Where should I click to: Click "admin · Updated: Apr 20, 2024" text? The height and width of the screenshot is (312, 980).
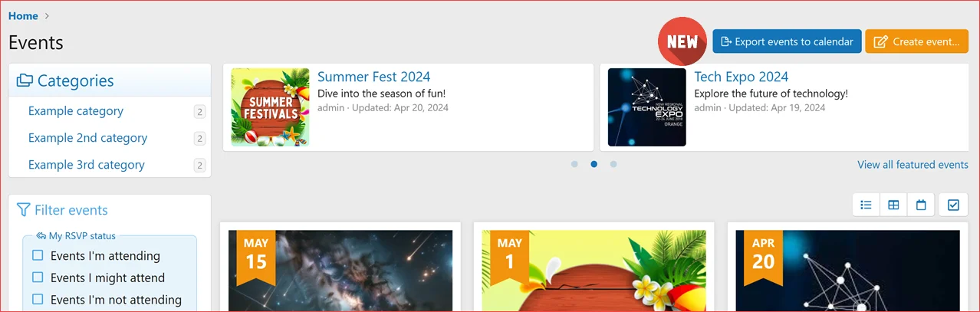pos(383,108)
